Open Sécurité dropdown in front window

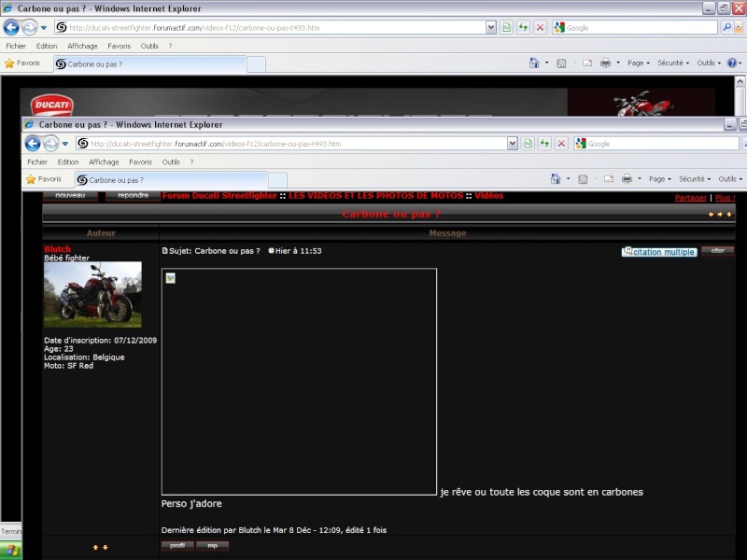pos(695,179)
